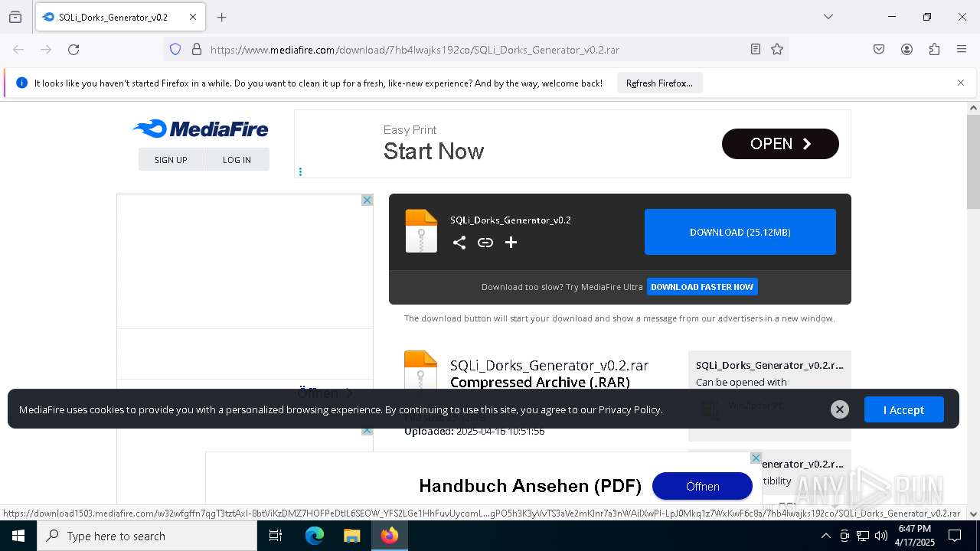
Task: Open volume tray icon
Action: [881, 536]
